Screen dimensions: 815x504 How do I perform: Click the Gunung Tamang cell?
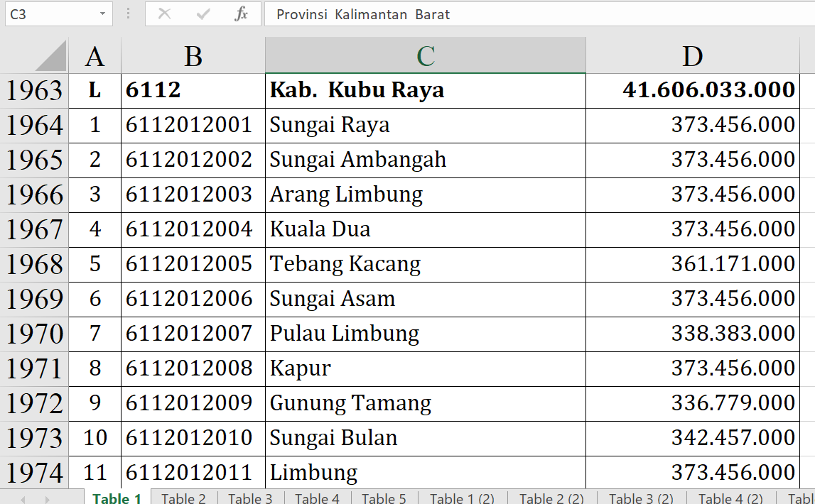[425, 403]
